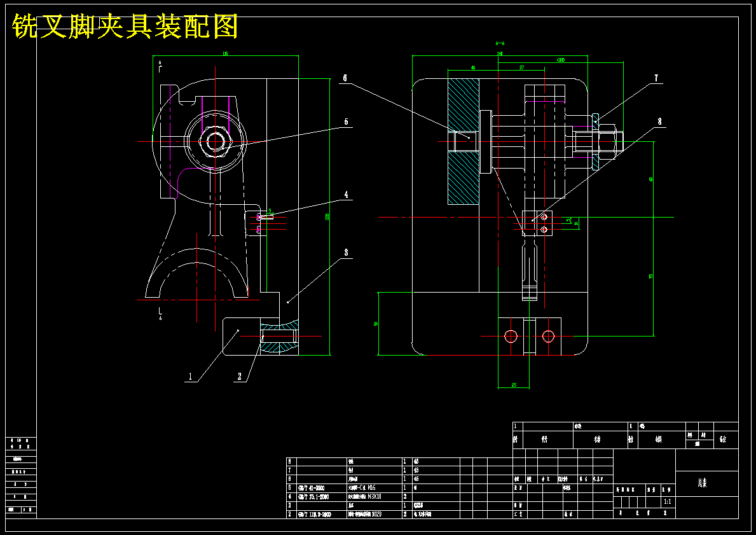The image size is (756, 535).
Task: Select the green dimension value 37
Action: click(x=521, y=68)
